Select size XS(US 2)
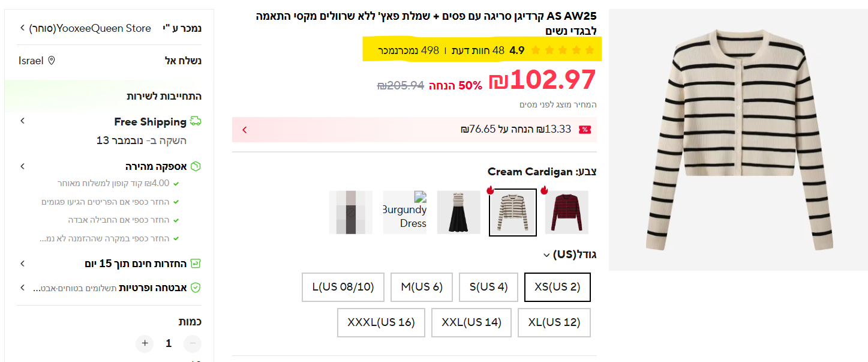Image resolution: width=868 pixels, height=362 pixels. (x=557, y=287)
